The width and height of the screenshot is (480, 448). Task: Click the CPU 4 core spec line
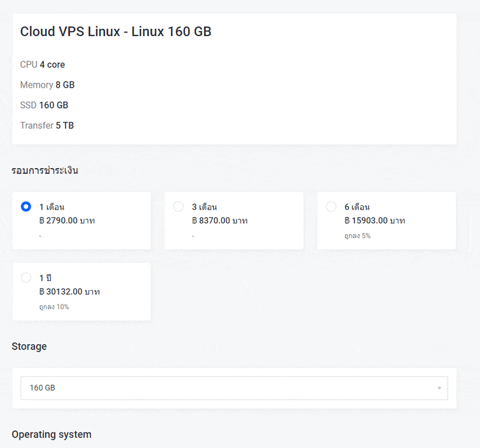pyautogui.click(x=43, y=64)
